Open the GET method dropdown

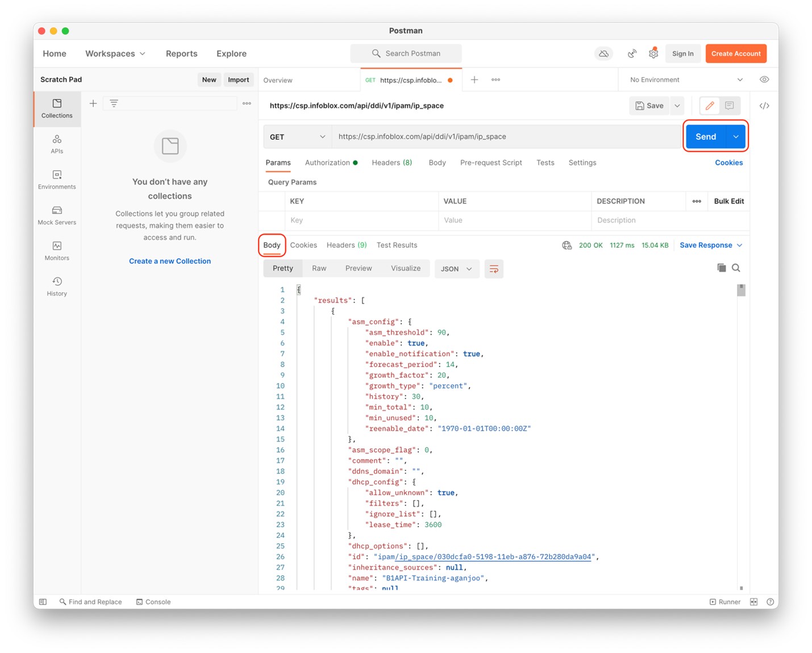click(x=297, y=137)
